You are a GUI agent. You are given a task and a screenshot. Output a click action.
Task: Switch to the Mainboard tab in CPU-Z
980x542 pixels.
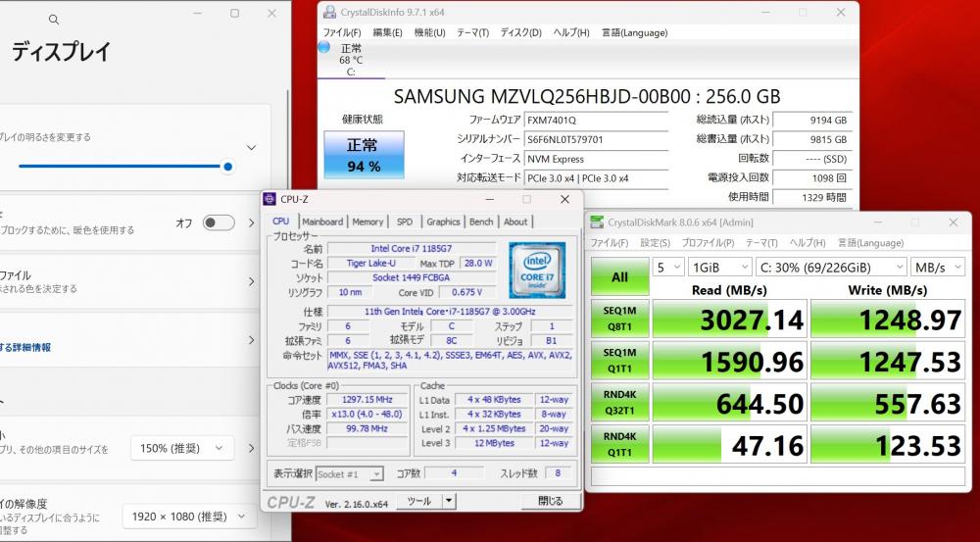tap(322, 222)
